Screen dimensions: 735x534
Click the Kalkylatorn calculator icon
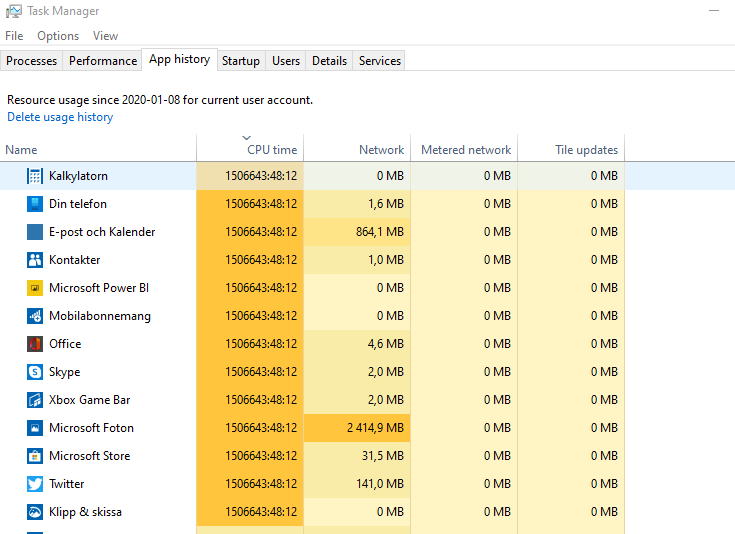pyautogui.click(x=35, y=176)
